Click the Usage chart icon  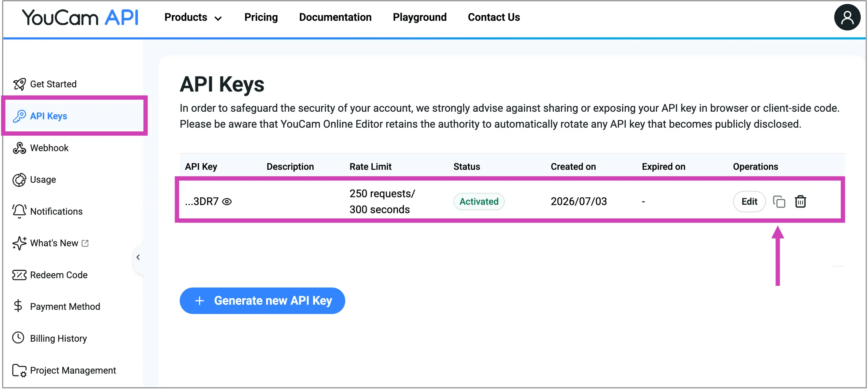pos(19,180)
